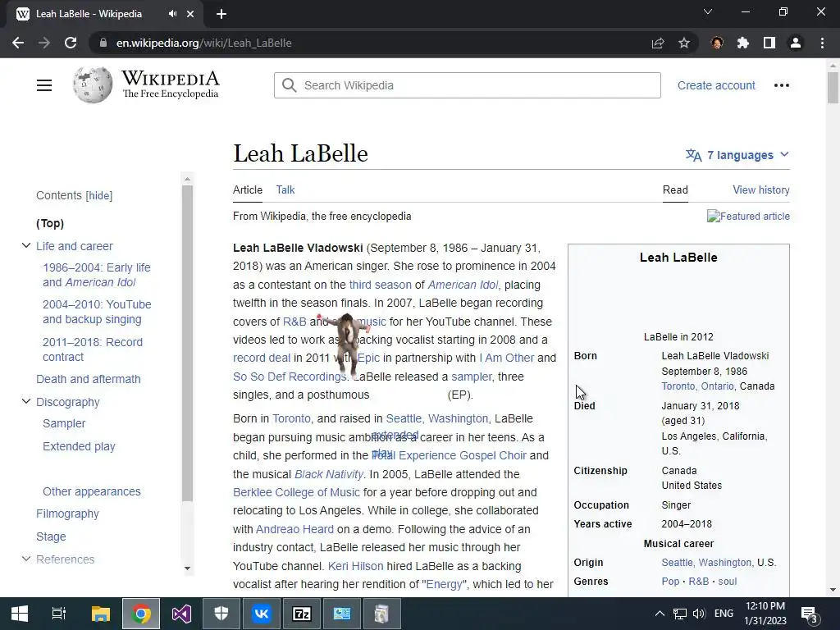This screenshot has height=630, width=840.
Task: Open Berklee College of Music link
Action: [296, 492]
